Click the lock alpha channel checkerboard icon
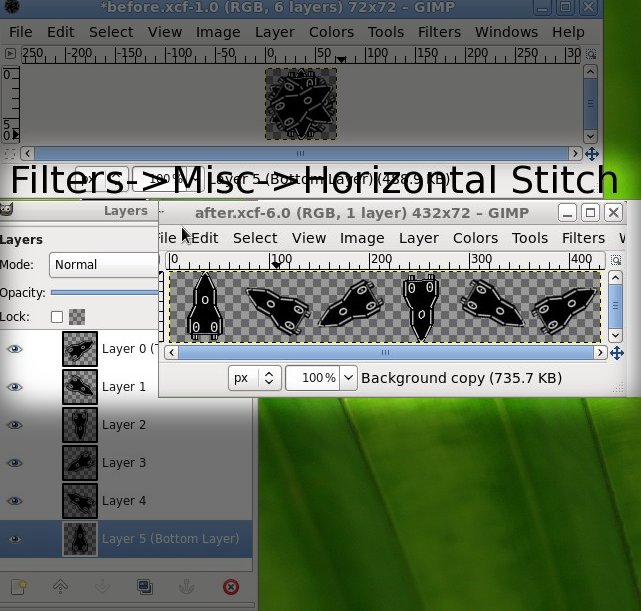Viewport: 641px width, 611px height. click(77, 317)
